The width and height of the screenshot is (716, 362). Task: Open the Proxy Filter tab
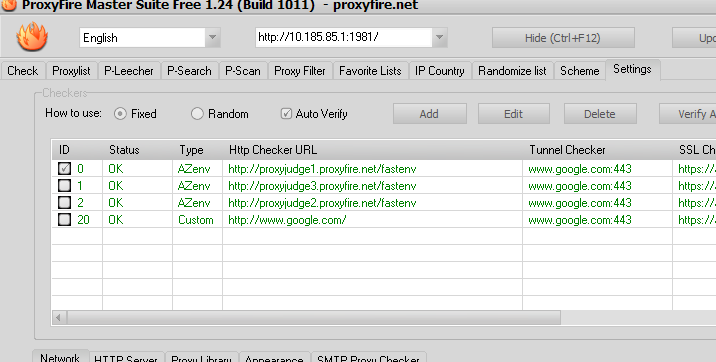300,71
